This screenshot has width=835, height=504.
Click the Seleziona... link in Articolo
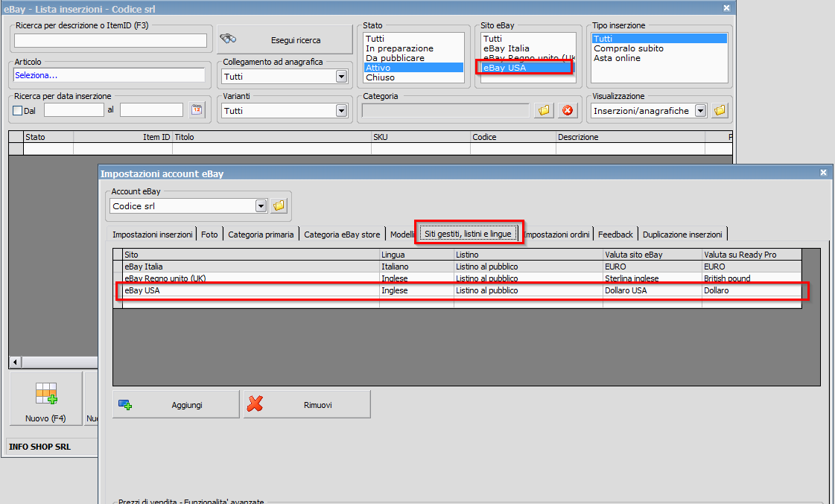pos(36,75)
